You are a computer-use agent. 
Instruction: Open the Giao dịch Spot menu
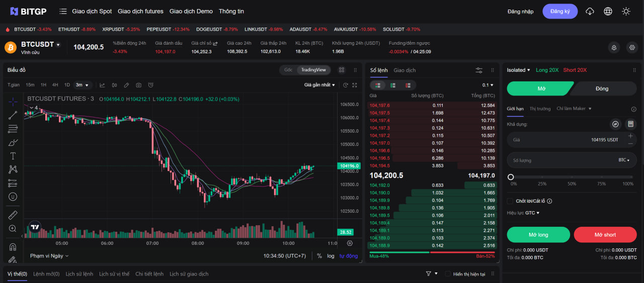click(x=92, y=11)
